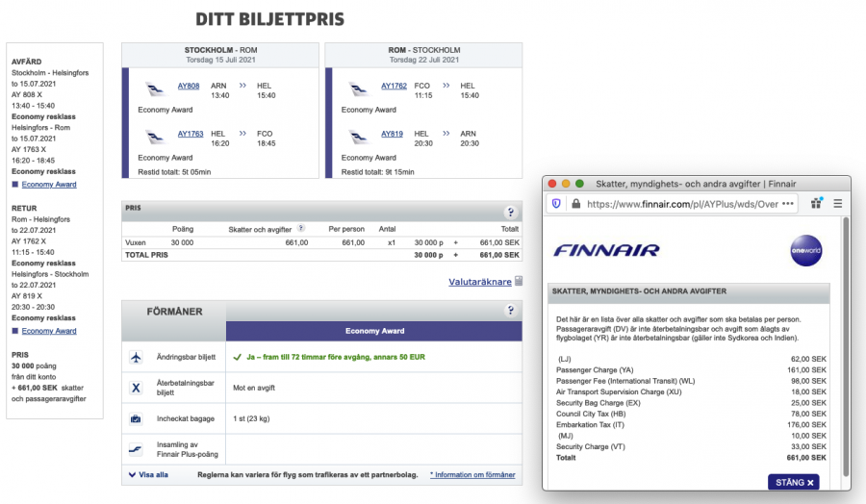
Task: Expand benefits with Visa alla
Action: pyautogui.click(x=147, y=474)
